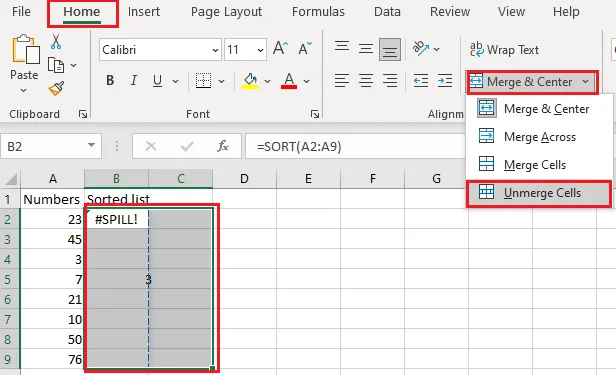
Task: Toggle Underline formatting
Action: click(158, 81)
